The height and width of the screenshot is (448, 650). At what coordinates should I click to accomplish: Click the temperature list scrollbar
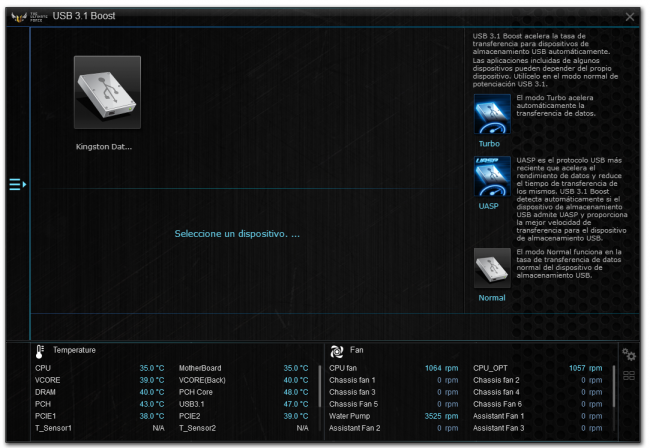point(320,386)
